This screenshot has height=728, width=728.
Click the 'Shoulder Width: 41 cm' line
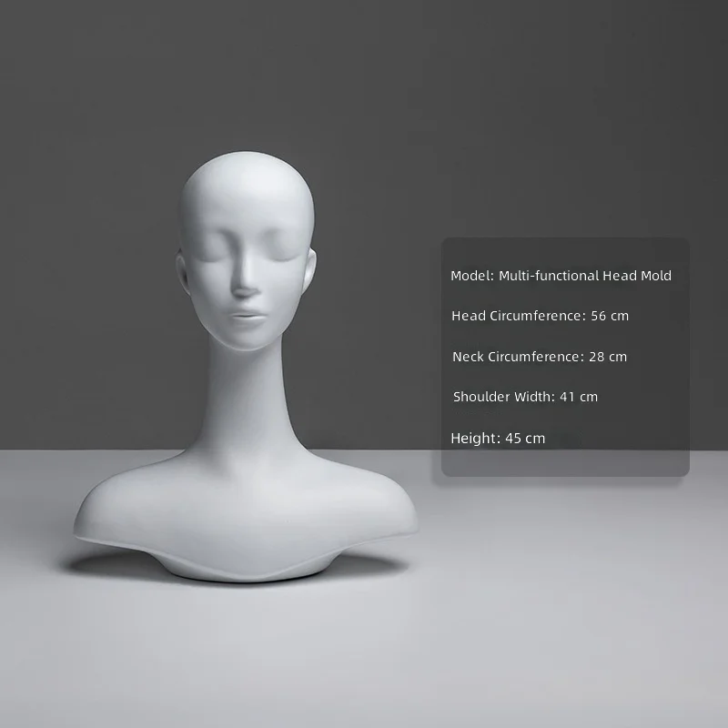[x=525, y=397]
